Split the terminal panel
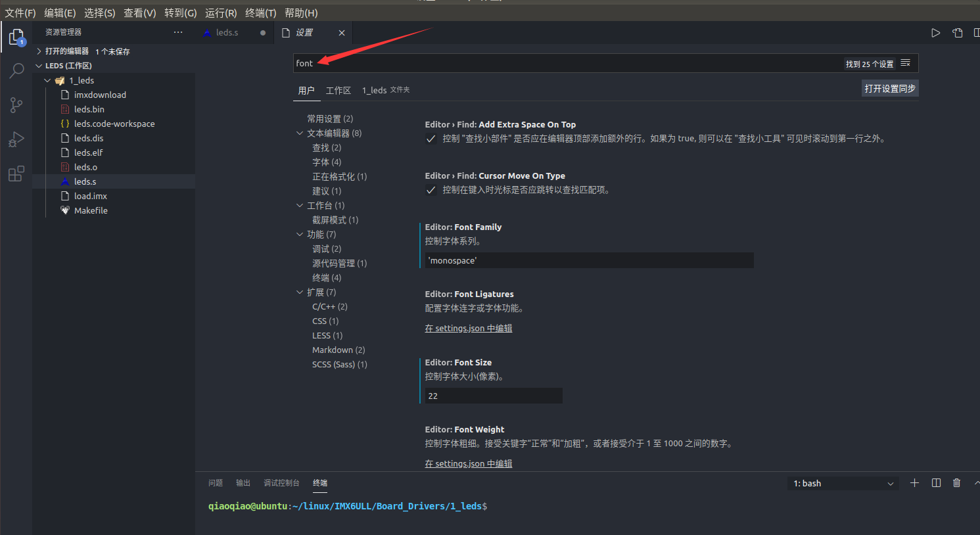980x535 pixels. coord(935,482)
